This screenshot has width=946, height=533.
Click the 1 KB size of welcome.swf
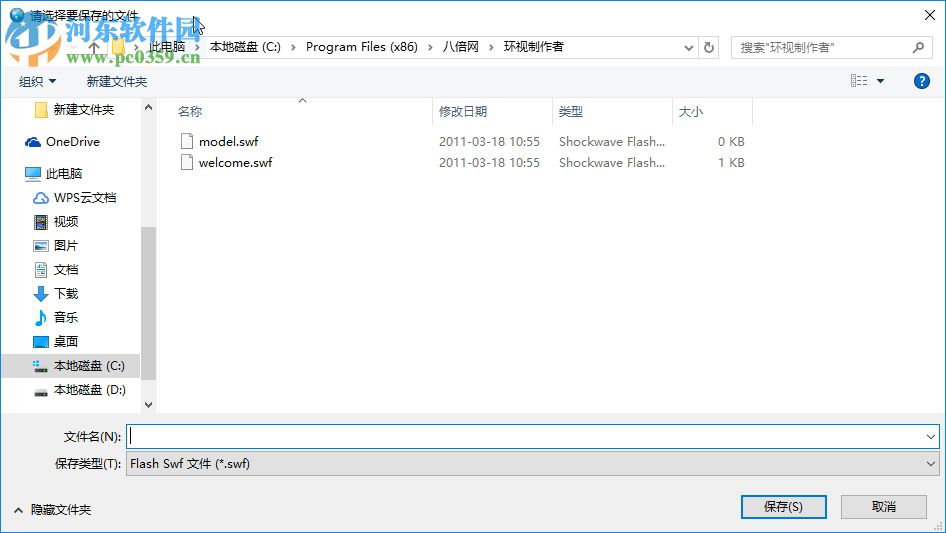pos(731,162)
